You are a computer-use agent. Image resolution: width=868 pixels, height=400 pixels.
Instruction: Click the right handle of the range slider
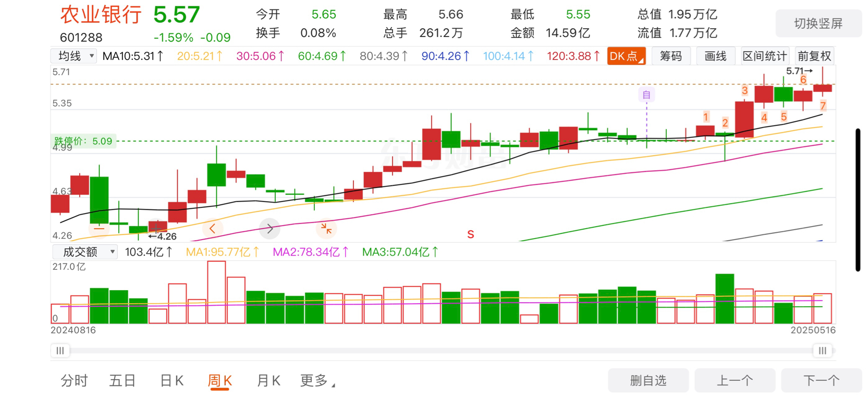[823, 351]
